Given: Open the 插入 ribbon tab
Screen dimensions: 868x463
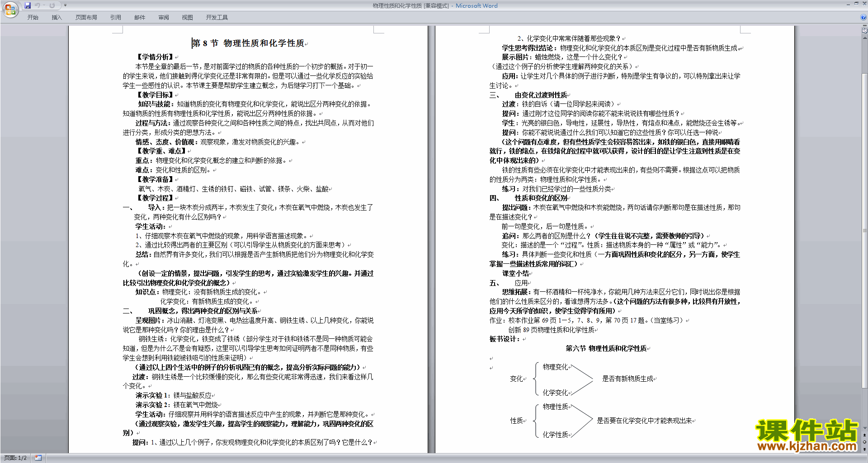Looking at the screenshot, I should (57, 17).
